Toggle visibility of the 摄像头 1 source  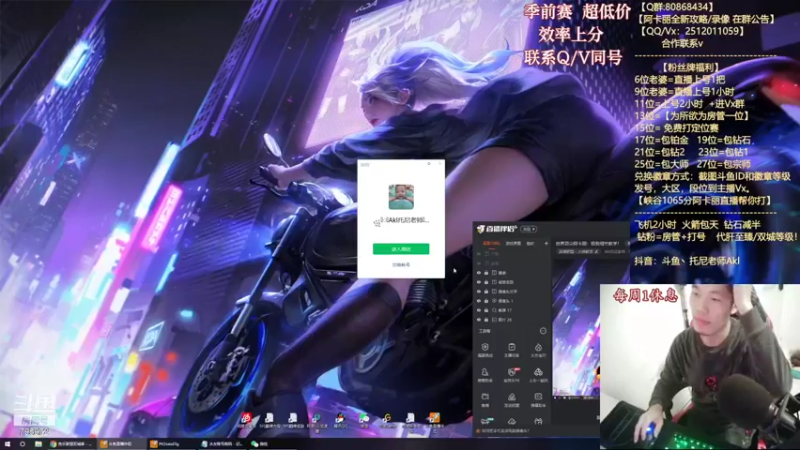click(x=479, y=301)
